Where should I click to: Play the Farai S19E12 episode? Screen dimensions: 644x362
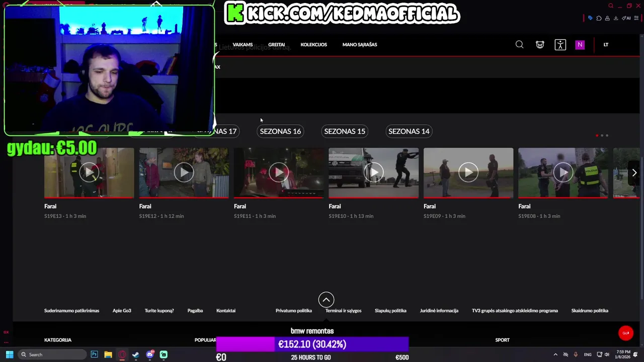184,172
